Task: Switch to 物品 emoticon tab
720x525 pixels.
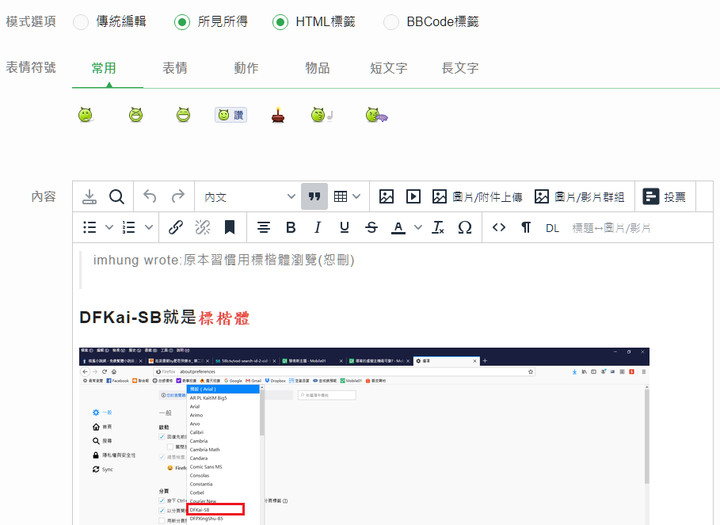Action: (x=317, y=68)
